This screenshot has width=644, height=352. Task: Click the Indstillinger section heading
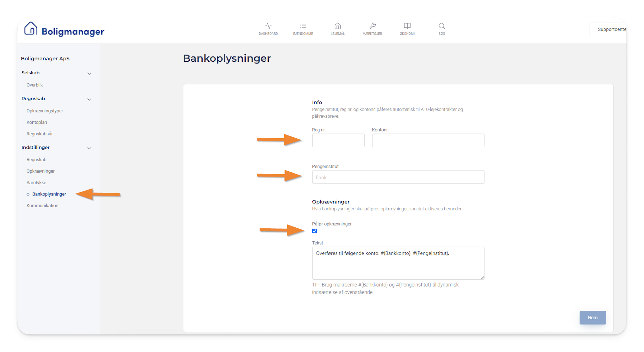tap(36, 147)
